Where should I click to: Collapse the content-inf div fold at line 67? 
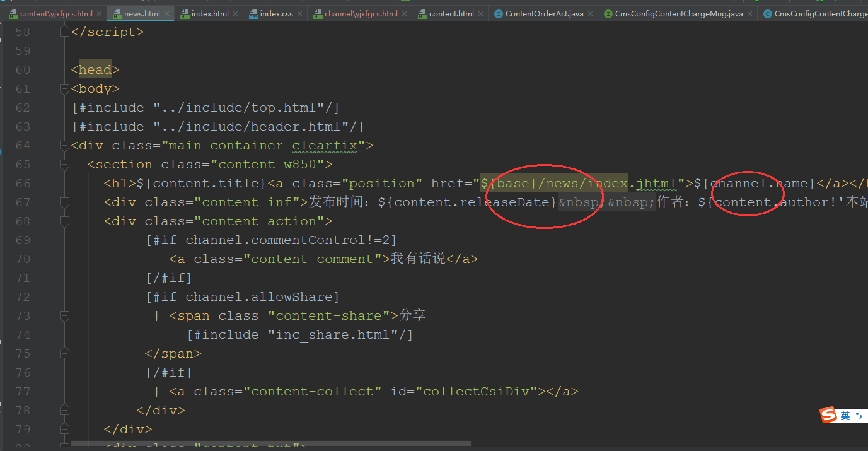coord(64,202)
